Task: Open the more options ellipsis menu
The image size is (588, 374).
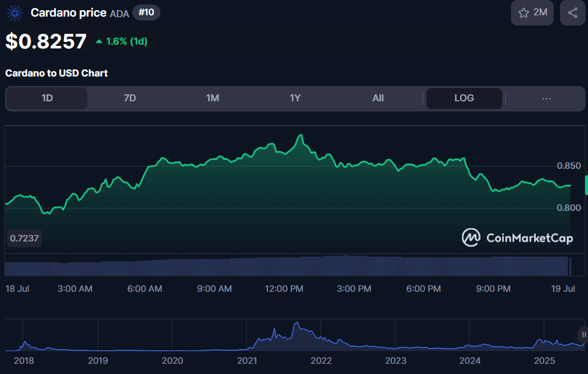Action: (x=547, y=98)
